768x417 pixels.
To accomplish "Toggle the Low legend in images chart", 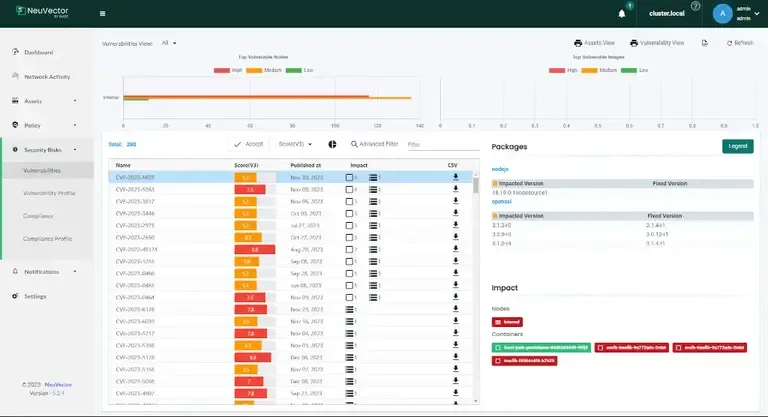I will pos(638,70).
